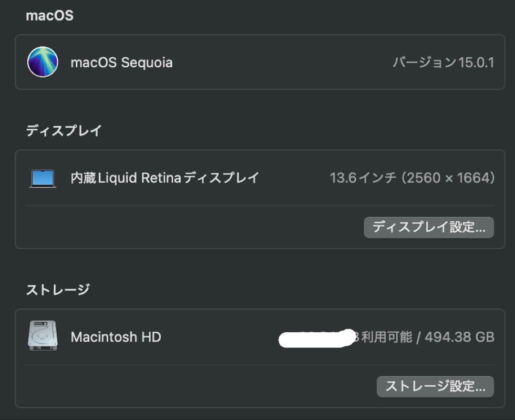Click the colorful Sequoia wallpaper thumbnail icon
The height and width of the screenshot is (420, 515).
click(x=42, y=62)
